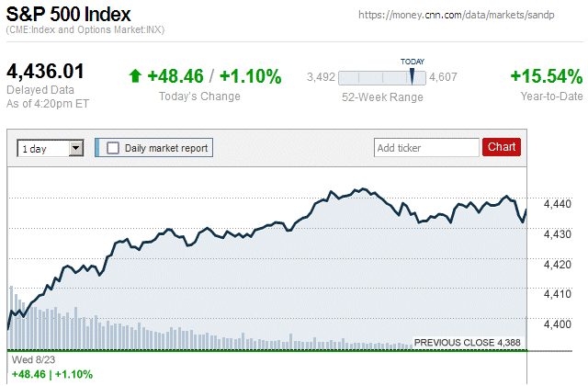This screenshot has height=386, width=588.
Task: Select the +15.54% Year-to-Date figure
Action: (x=546, y=76)
